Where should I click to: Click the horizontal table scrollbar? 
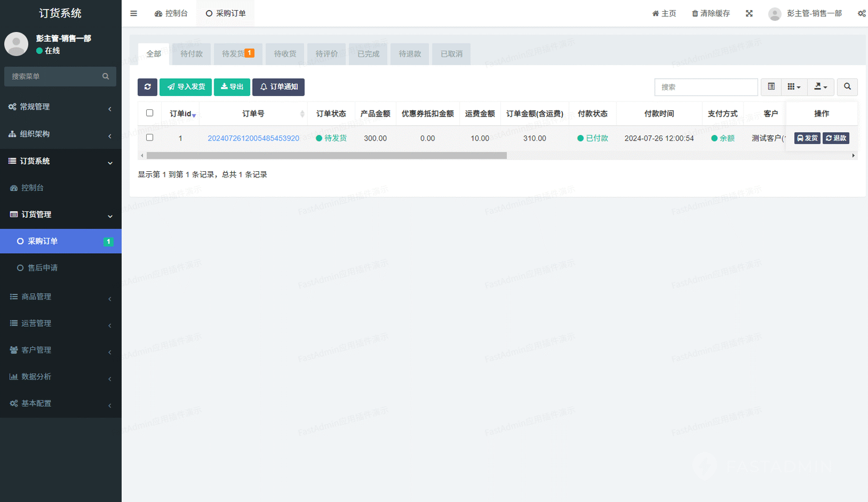click(x=326, y=156)
